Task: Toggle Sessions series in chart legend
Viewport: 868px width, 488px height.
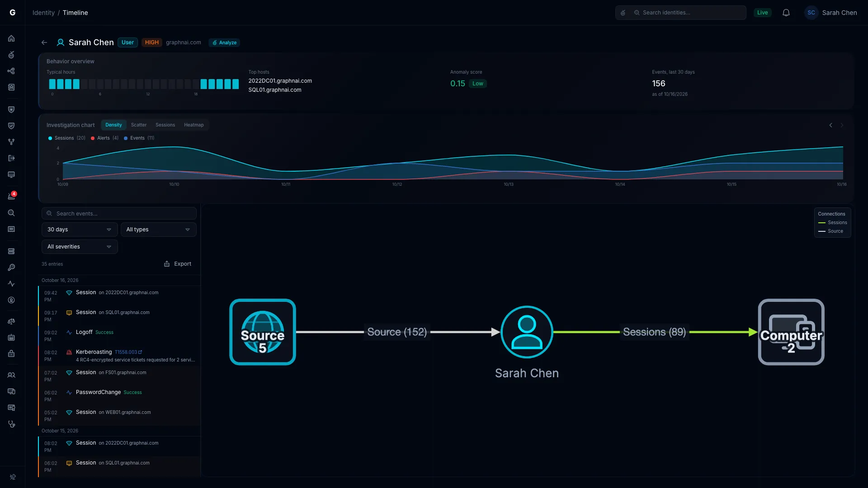Action: tap(66, 138)
